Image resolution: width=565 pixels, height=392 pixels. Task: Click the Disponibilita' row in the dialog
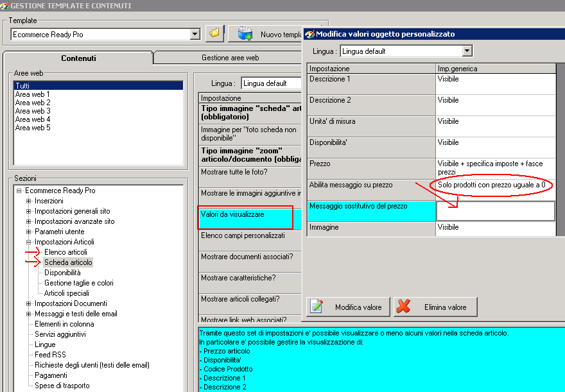point(431,148)
